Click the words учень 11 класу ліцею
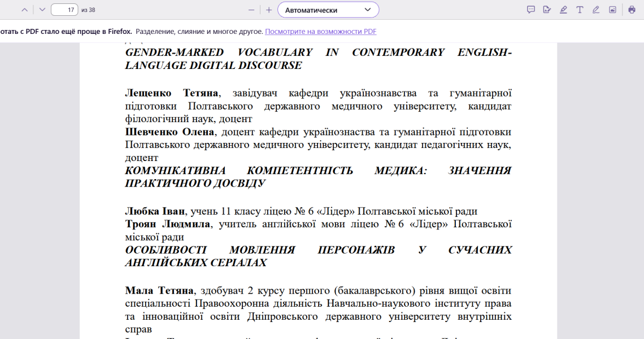644x339 pixels. point(241,211)
